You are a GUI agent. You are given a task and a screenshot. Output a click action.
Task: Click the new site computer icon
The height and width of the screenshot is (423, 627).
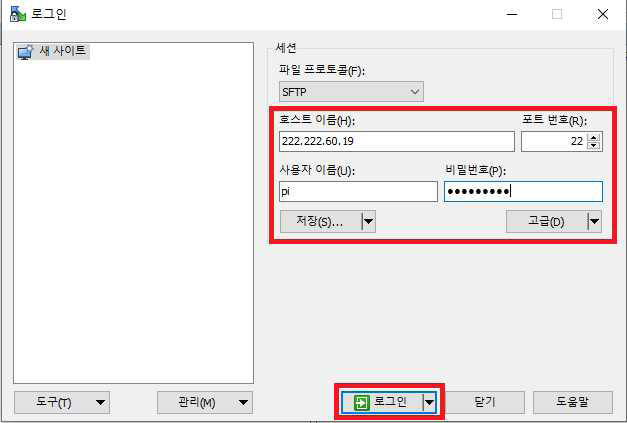click(25, 52)
